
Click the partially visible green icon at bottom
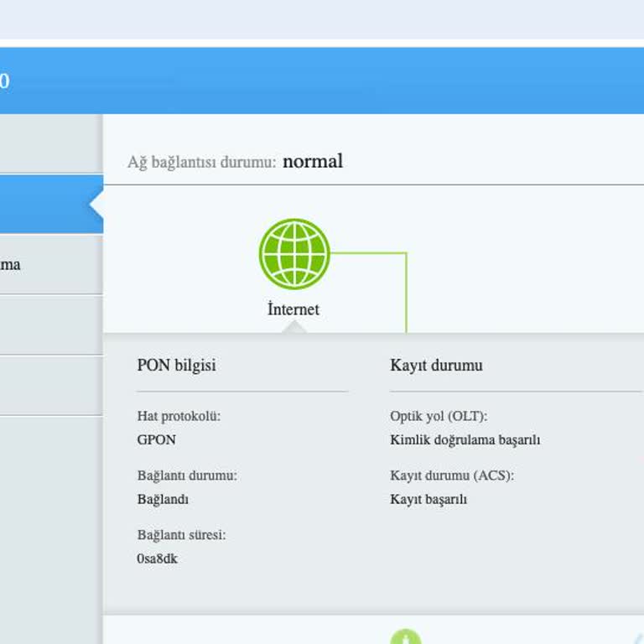coord(406,636)
